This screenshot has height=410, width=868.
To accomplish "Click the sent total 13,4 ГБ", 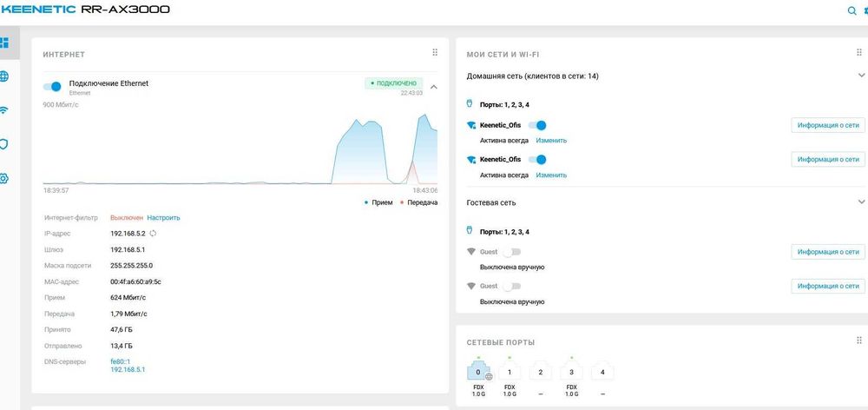I will (x=122, y=346).
